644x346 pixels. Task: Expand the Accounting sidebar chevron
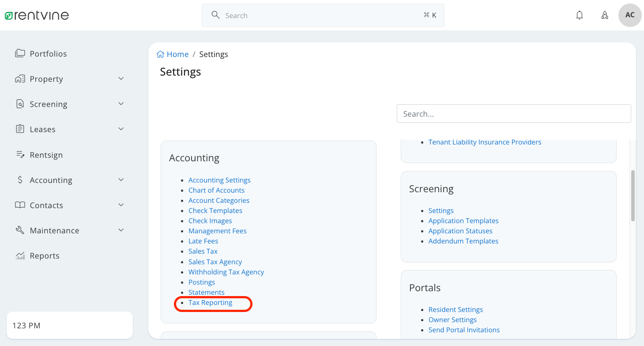(x=121, y=179)
